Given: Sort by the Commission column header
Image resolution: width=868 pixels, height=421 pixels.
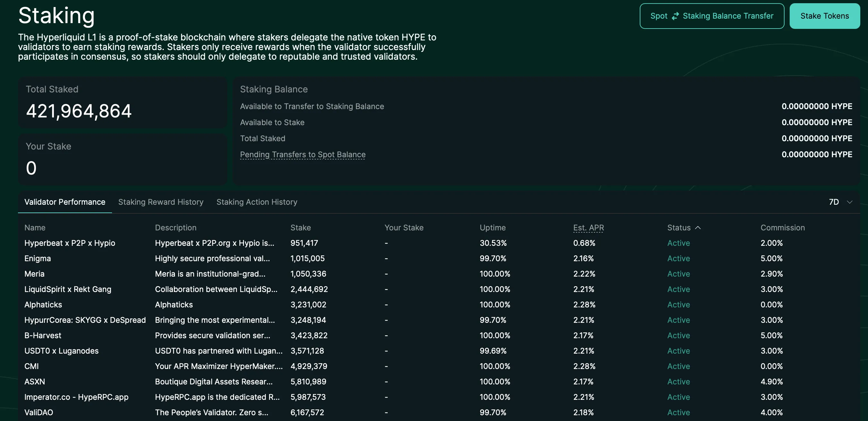Looking at the screenshot, I should [x=782, y=228].
